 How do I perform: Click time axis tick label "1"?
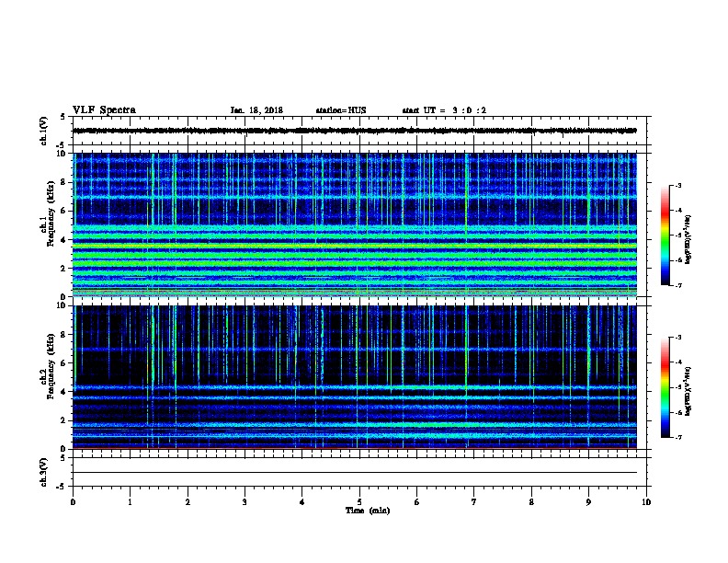pos(130,502)
